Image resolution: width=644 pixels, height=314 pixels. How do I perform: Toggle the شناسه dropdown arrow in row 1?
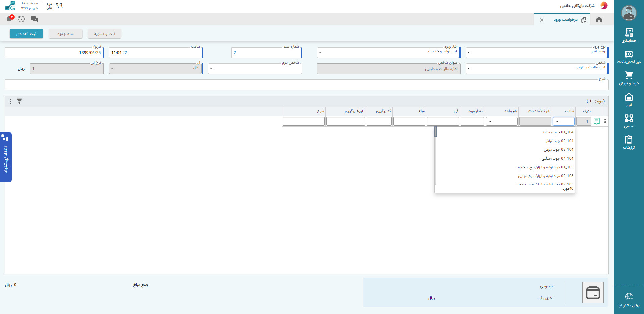point(557,121)
